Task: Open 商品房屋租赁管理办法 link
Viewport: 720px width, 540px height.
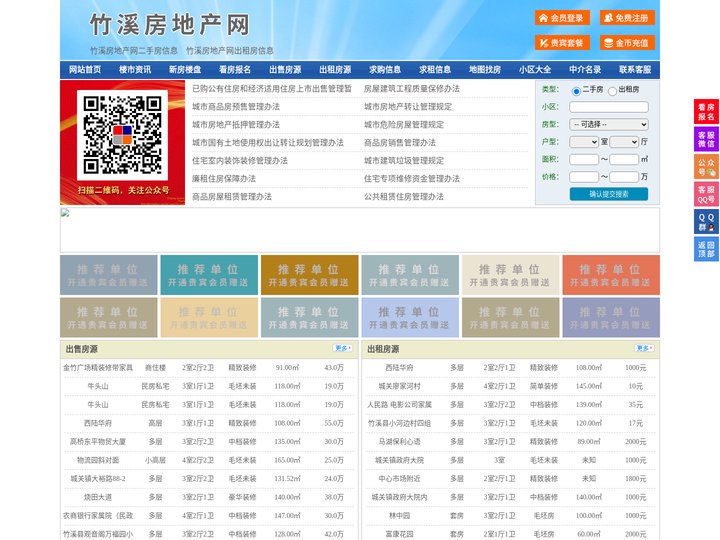Action: coord(232,197)
